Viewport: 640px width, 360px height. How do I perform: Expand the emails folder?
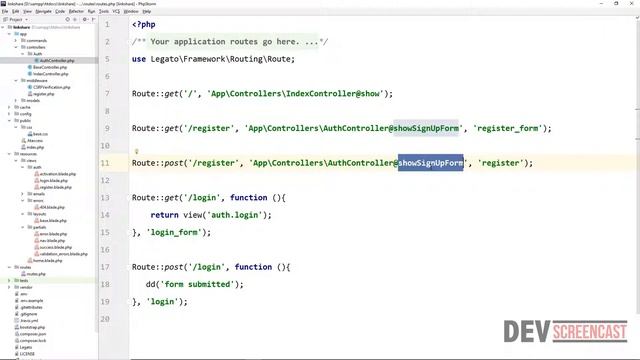tap(22, 194)
